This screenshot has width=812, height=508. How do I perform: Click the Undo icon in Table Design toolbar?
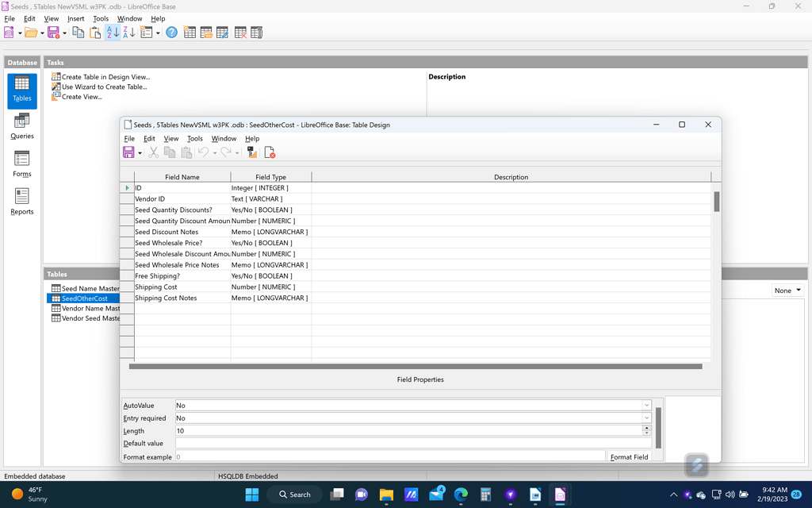[204, 152]
